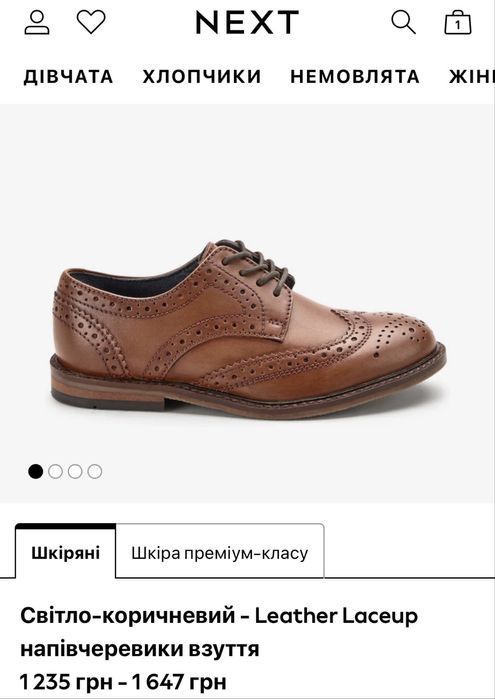Select the first carousel image dot
The width and height of the screenshot is (495, 699).
[35, 471]
